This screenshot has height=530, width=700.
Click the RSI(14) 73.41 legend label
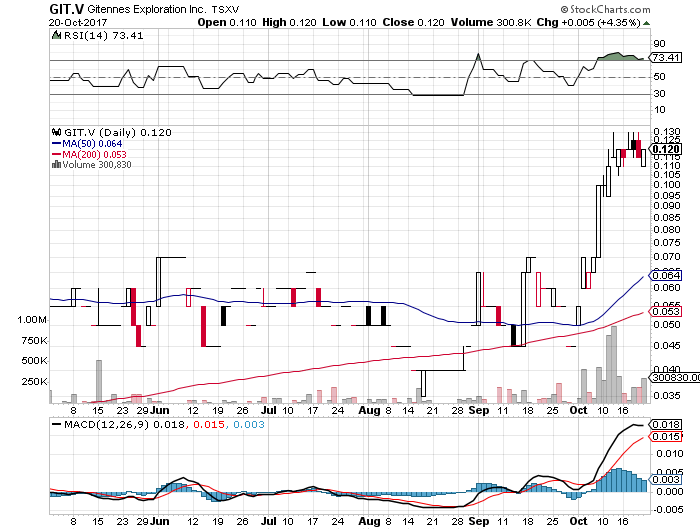tap(104, 35)
